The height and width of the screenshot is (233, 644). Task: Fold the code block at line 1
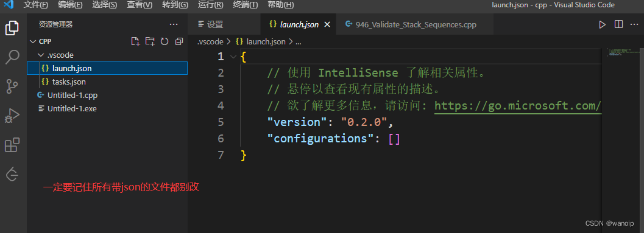tap(233, 57)
